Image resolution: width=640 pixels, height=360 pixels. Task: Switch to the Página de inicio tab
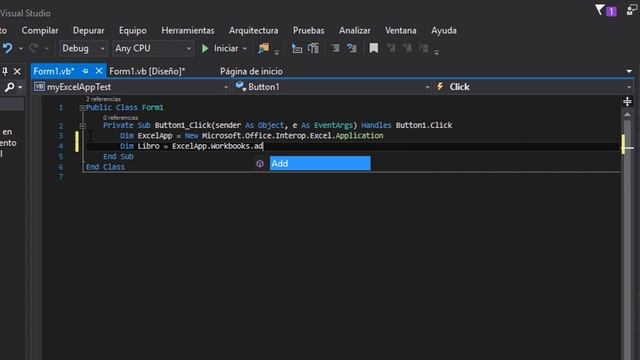[251, 71]
